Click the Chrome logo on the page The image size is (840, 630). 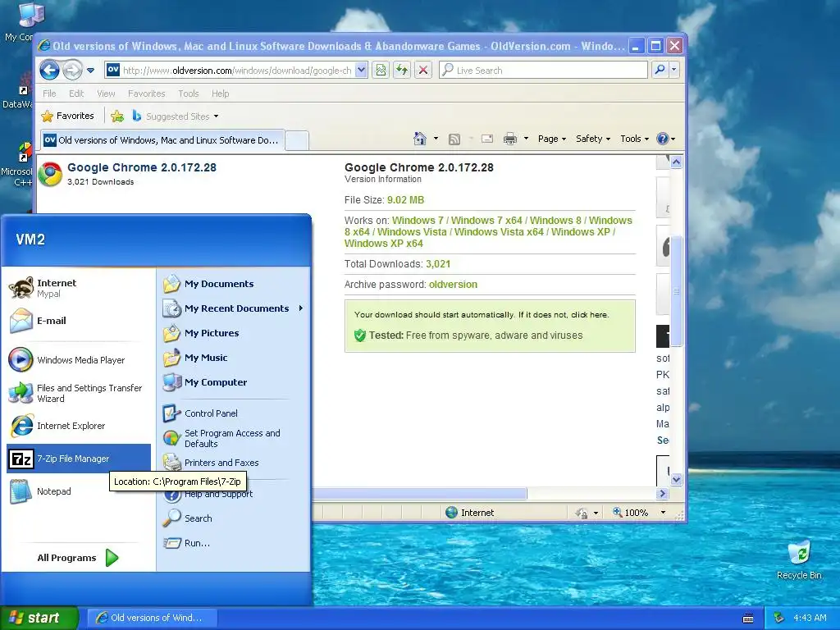pyautogui.click(x=50, y=174)
